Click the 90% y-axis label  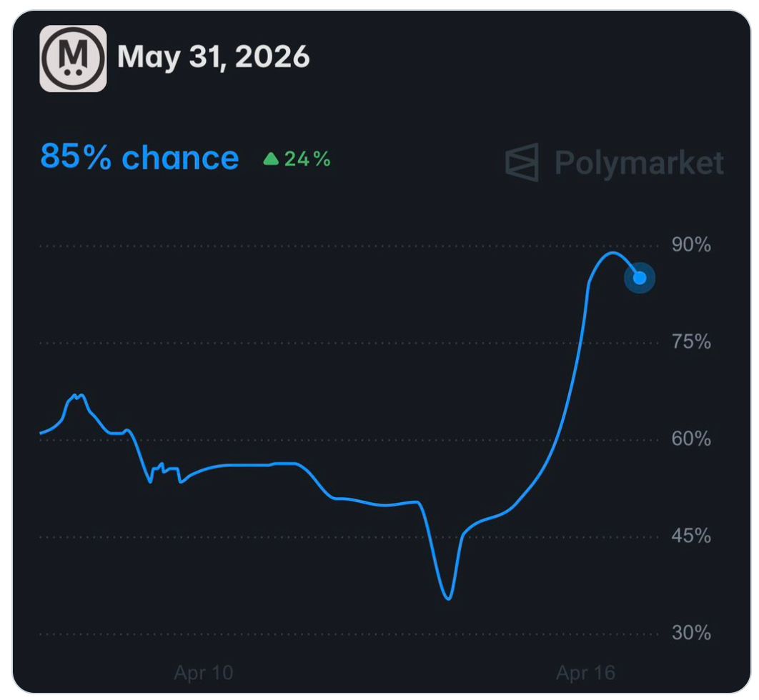pyautogui.click(x=691, y=245)
